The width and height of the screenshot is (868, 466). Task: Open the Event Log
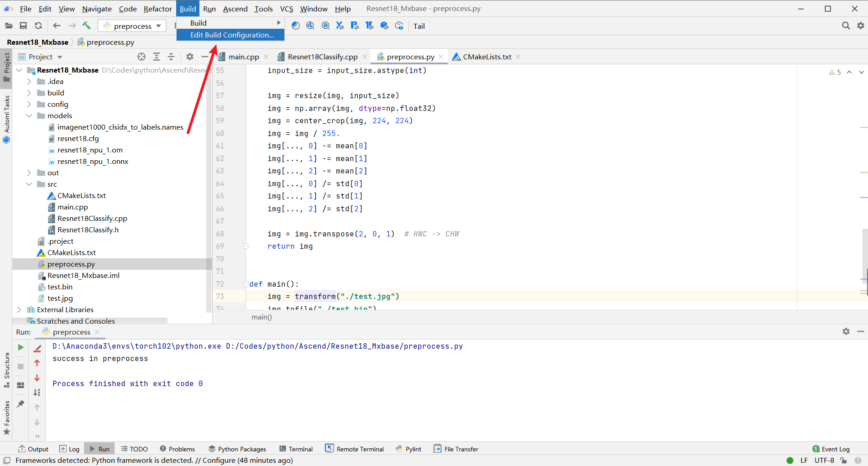click(831, 449)
